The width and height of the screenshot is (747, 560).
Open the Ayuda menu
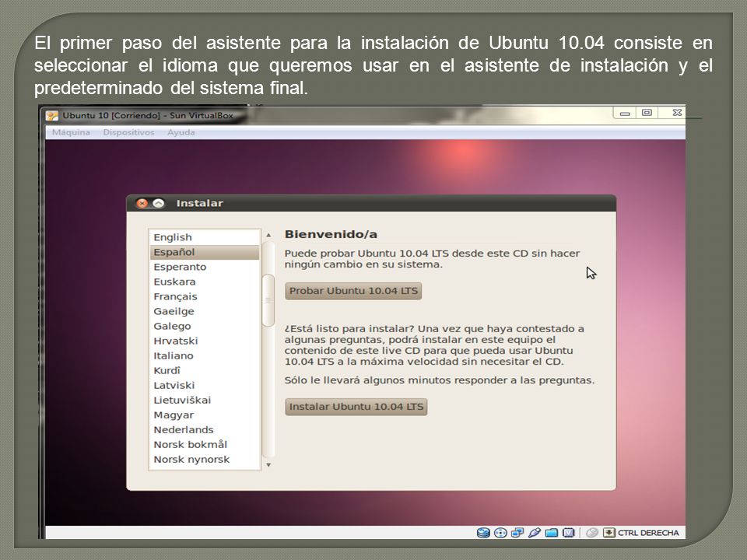pyautogui.click(x=181, y=132)
